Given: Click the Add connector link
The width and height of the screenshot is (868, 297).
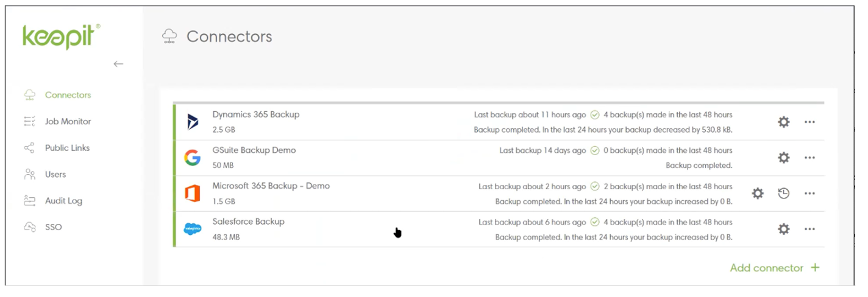Looking at the screenshot, I should click(x=774, y=268).
